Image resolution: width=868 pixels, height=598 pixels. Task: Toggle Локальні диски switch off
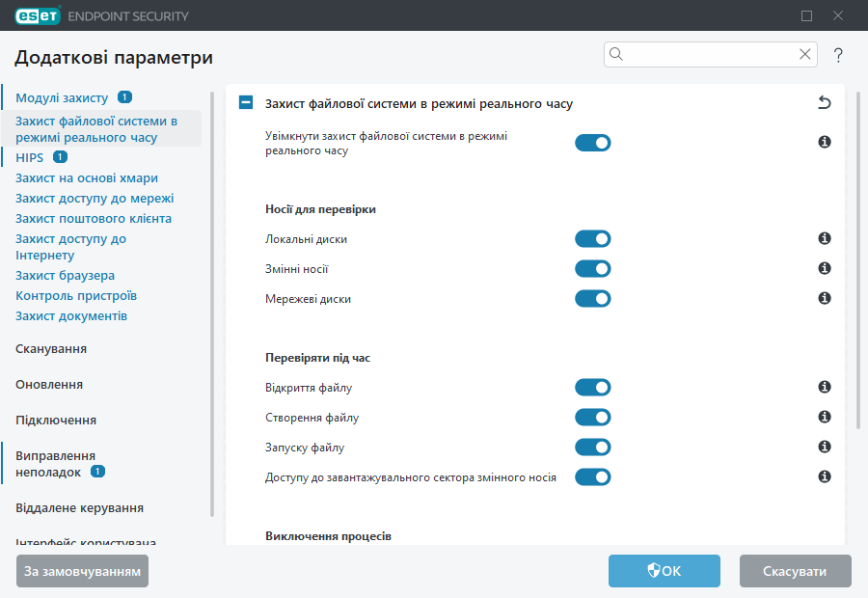tap(593, 239)
